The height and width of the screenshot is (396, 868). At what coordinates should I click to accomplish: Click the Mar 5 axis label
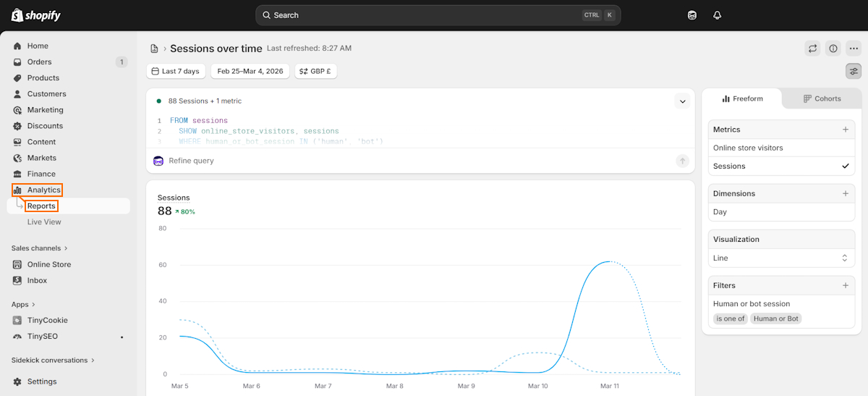pos(179,386)
